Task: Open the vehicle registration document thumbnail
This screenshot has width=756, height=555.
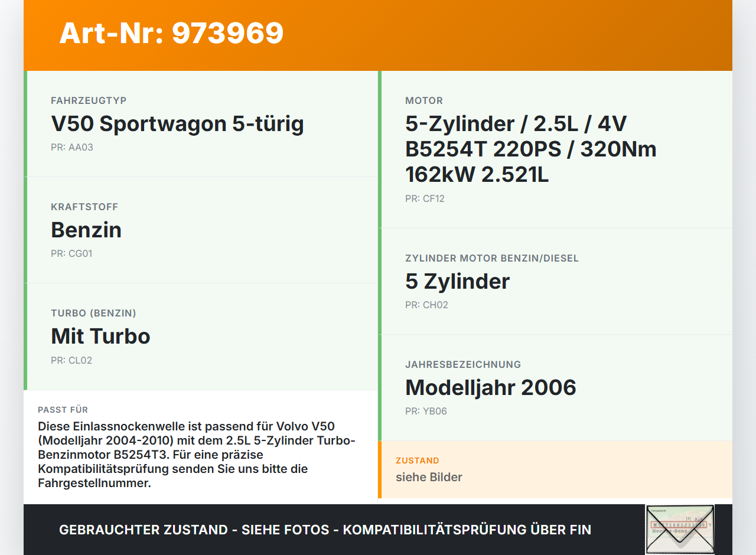Action: [680, 529]
